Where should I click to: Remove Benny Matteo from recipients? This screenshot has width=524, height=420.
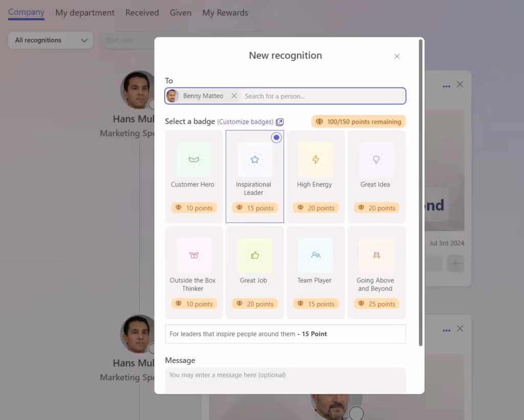click(x=234, y=96)
